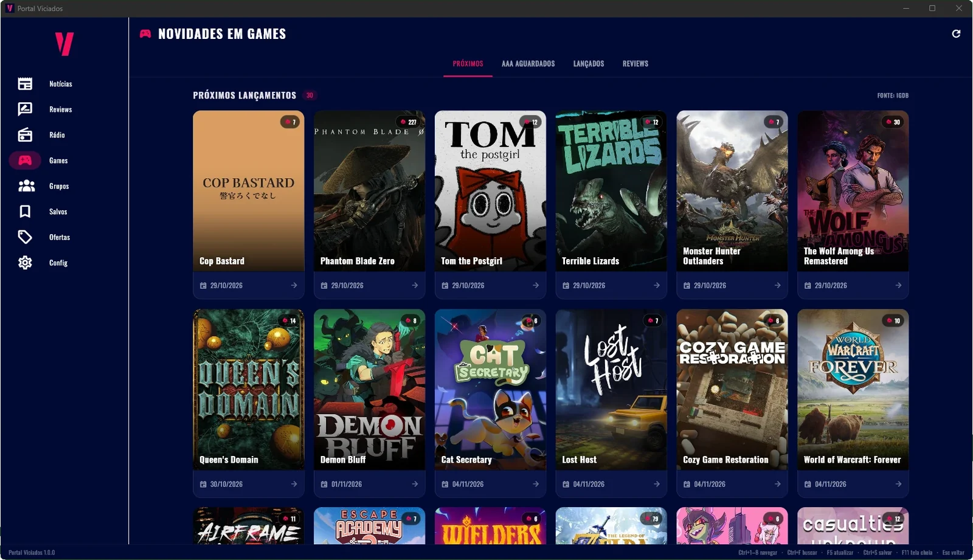The width and height of the screenshot is (973, 560).
Task: Click the hype counter 227 on Phantom Blade Zero
Action: (409, 122)
